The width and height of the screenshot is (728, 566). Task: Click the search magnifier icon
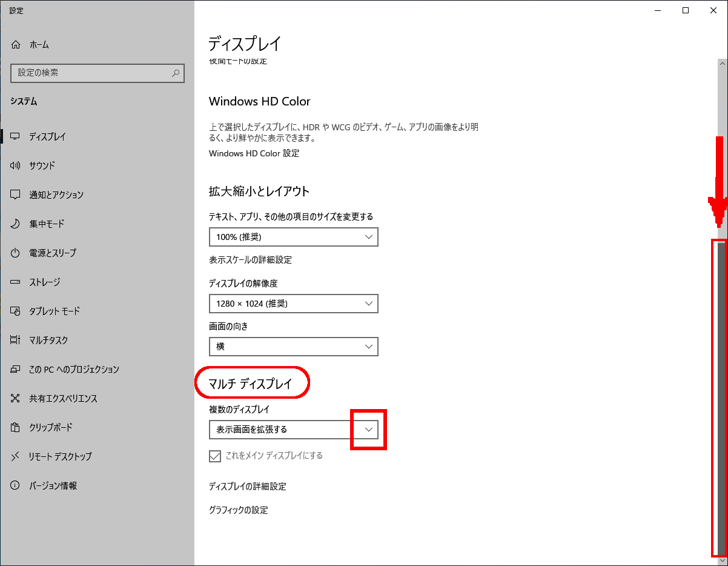[176, 73]
